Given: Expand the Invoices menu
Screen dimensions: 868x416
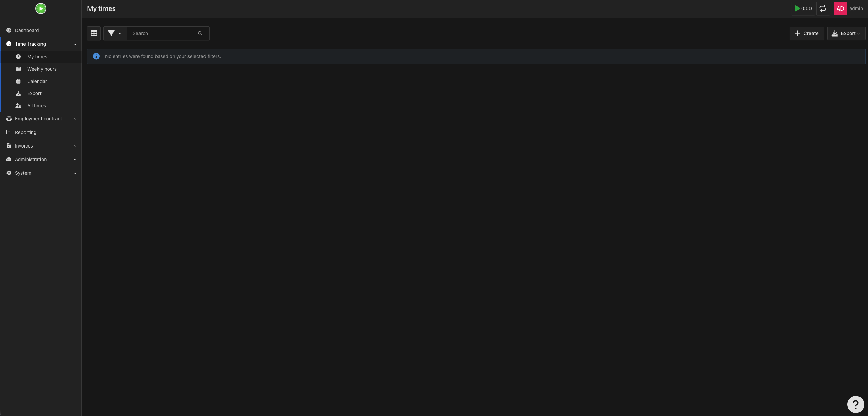Looking at the screenshot, I should 41,146.
